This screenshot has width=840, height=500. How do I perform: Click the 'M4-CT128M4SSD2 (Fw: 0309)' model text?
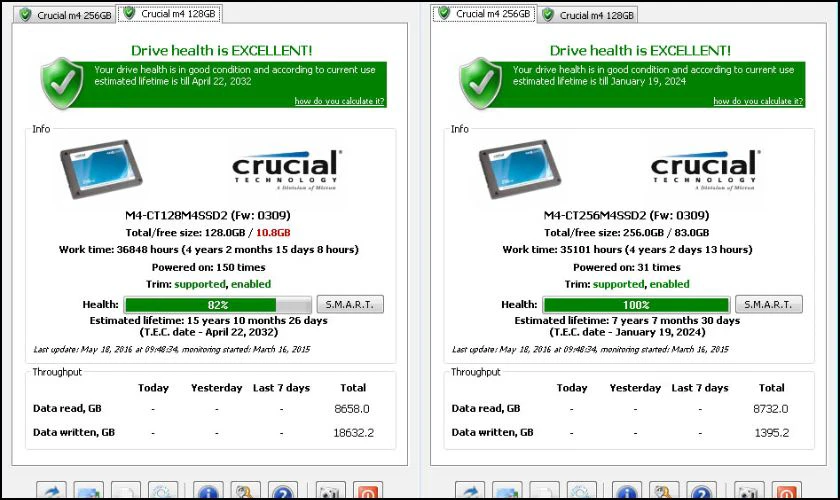(208, 215)
